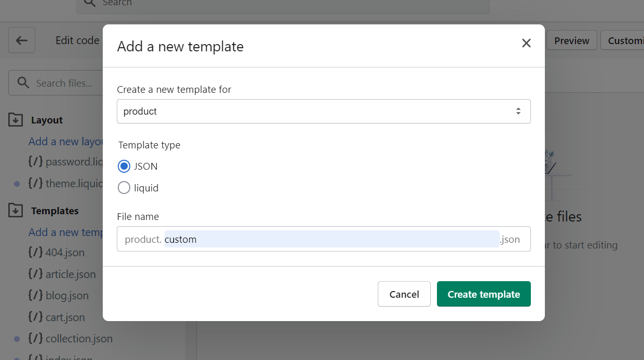This screenshot has height=360, width=644.
Task: Click the file icon beside cart.json
Action: point(35,317)
